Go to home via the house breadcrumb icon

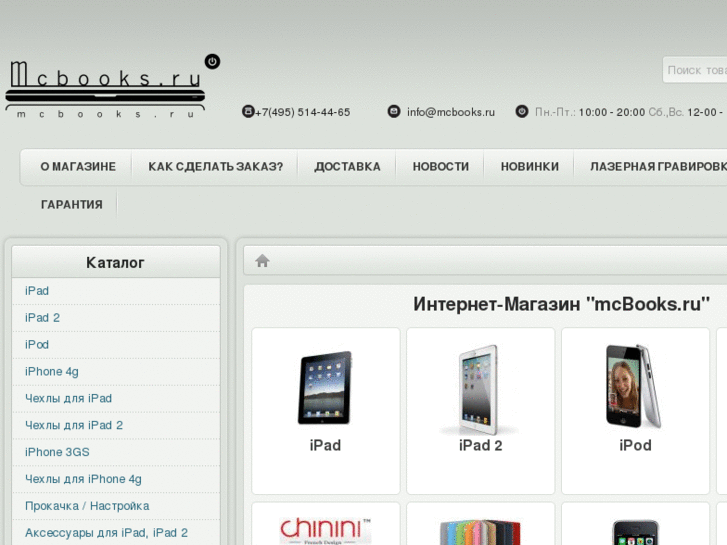click(262, 261)
